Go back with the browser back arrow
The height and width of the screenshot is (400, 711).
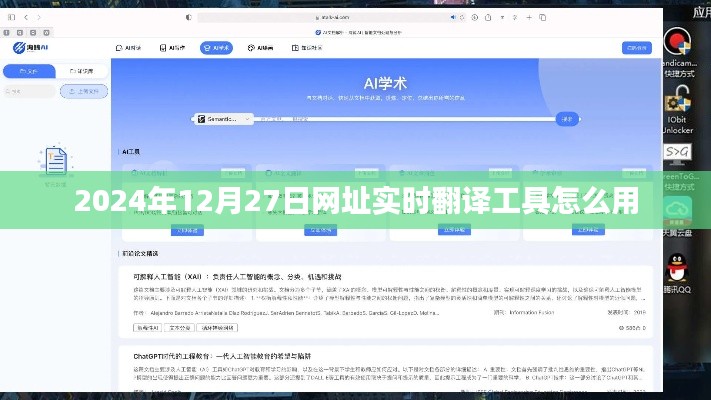point(26,17)
